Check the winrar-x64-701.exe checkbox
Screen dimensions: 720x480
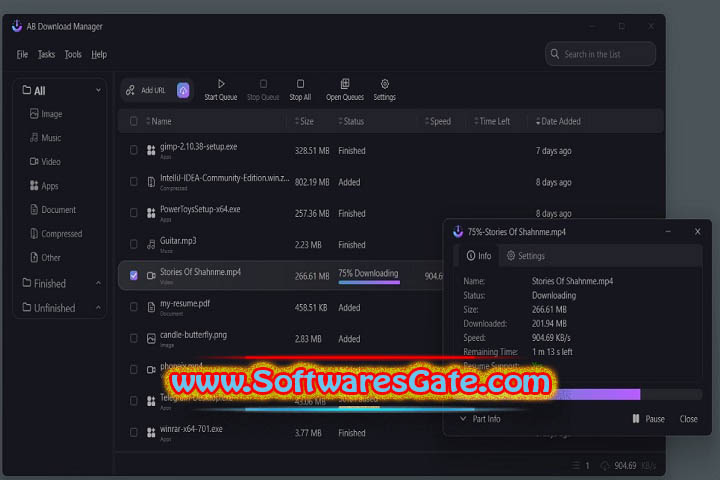click(133, 432)
